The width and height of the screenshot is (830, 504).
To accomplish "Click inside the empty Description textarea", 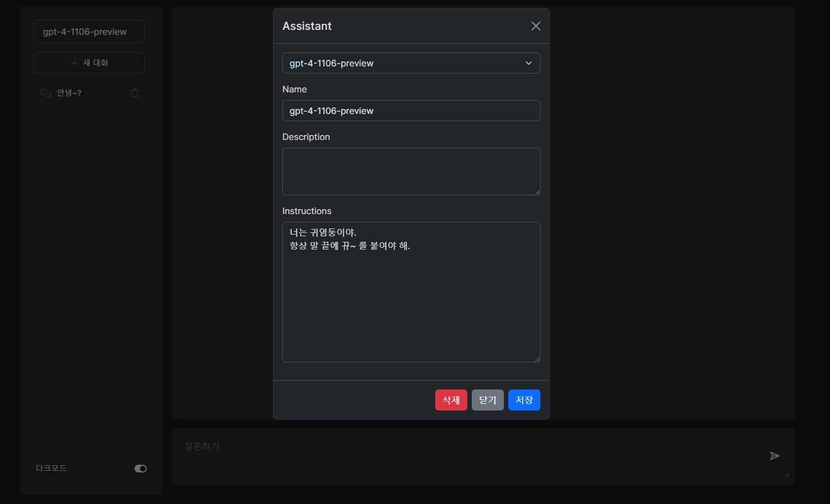I will coord(411,172).
